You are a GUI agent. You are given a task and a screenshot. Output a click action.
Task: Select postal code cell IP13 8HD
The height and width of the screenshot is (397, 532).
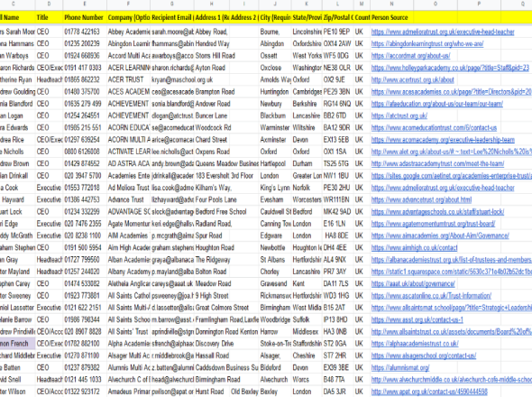[x=337, y=320]
